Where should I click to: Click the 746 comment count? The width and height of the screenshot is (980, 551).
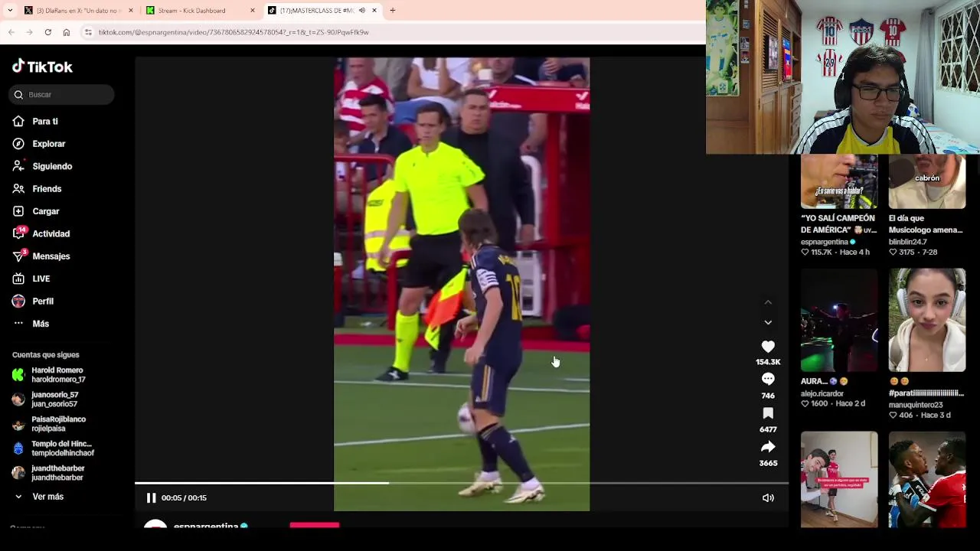coord(768,396)
